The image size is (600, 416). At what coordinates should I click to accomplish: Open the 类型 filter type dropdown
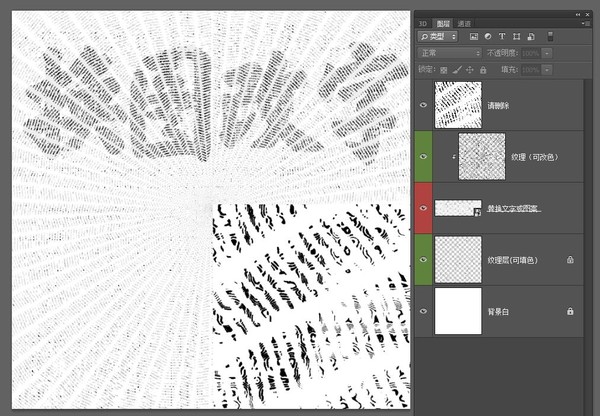(x=438, y=37)
